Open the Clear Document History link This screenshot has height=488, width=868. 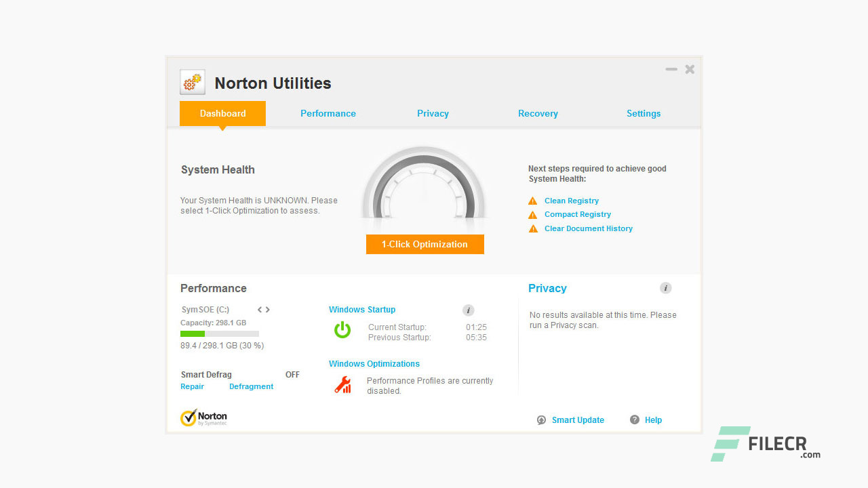[x=589, y=228]
